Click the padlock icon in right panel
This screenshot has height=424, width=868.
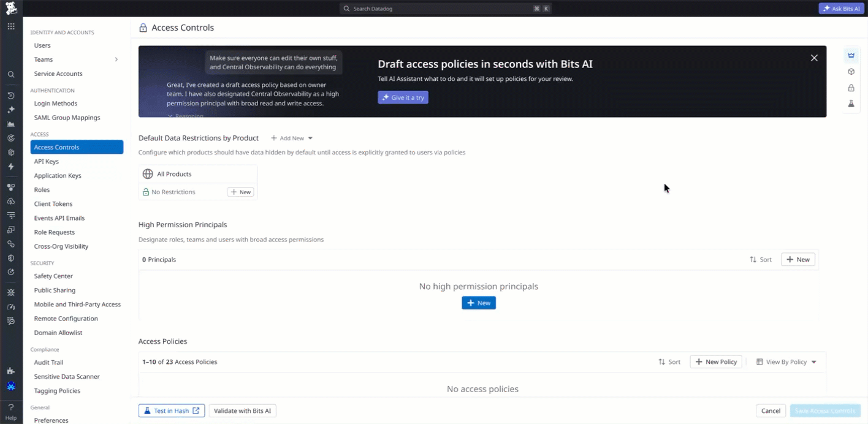(x=851, y=88)
